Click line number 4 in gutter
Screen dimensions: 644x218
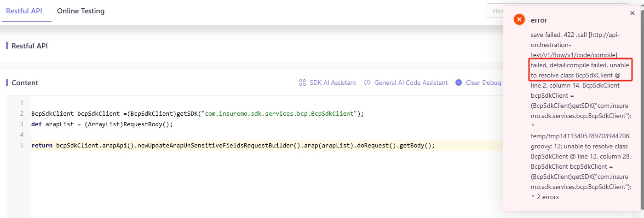(x=22, y=135)
